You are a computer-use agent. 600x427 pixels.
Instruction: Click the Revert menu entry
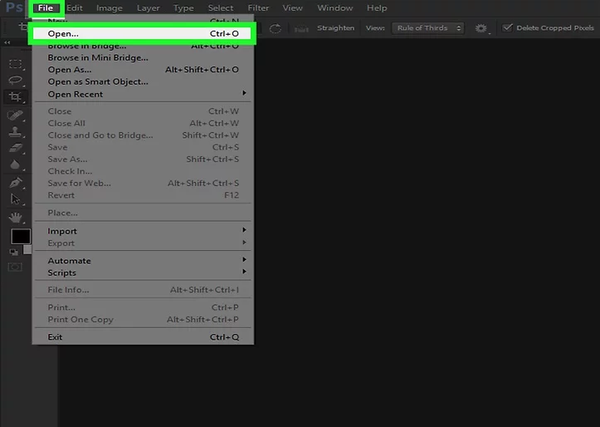click(x=143, y=195)
